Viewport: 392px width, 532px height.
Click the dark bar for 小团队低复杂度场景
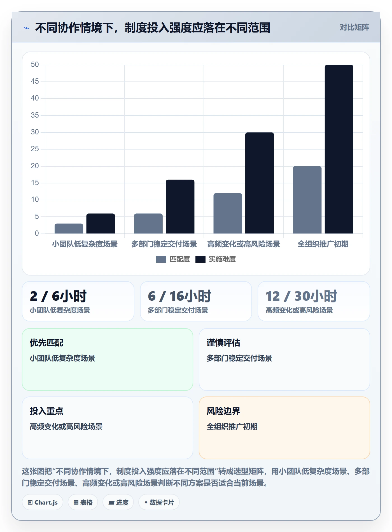[101, 223]
